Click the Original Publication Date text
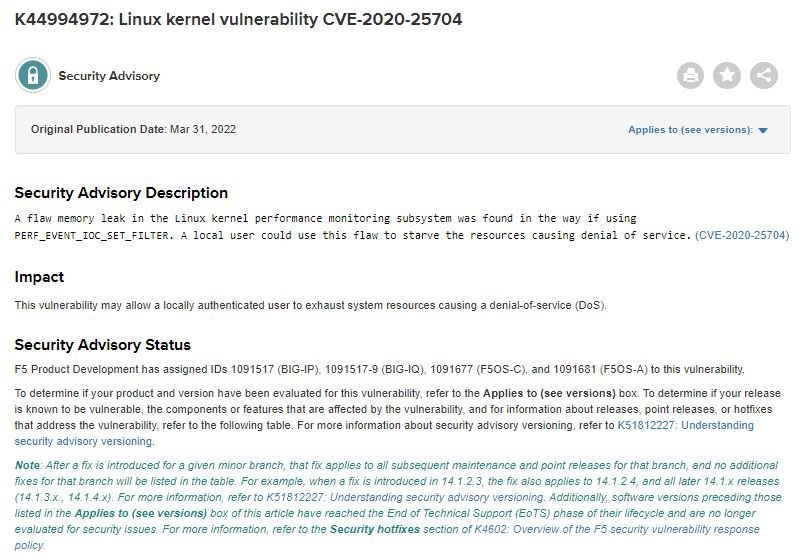The width and height of the screenshot is (804, 559). click(x=133, y=130)
